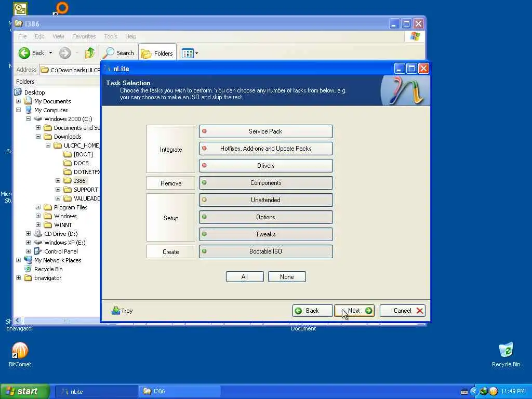Switch to nLite taskbar button
Image resolution: width=532 pixels, height=399 pixels.
[x=96, y=392]
